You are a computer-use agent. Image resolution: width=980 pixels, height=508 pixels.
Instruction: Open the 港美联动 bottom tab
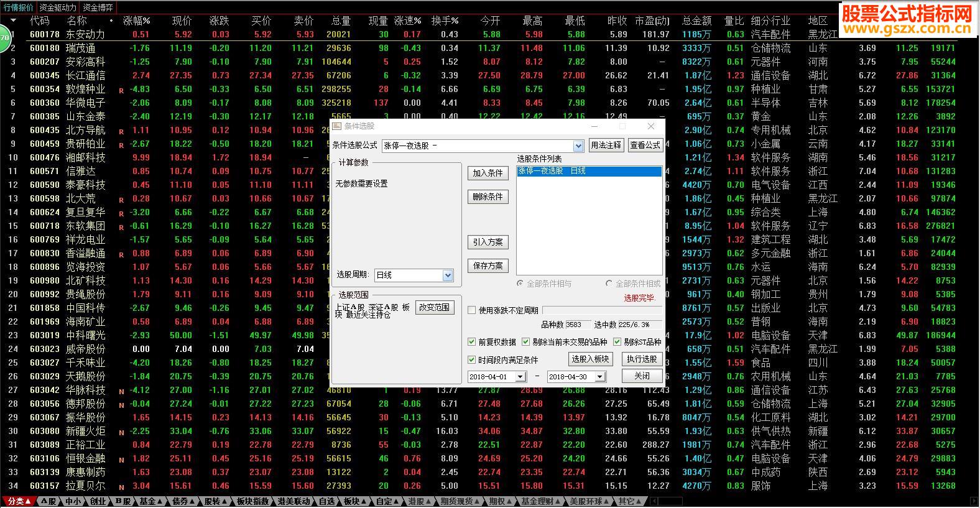click(x=294, y=501)
